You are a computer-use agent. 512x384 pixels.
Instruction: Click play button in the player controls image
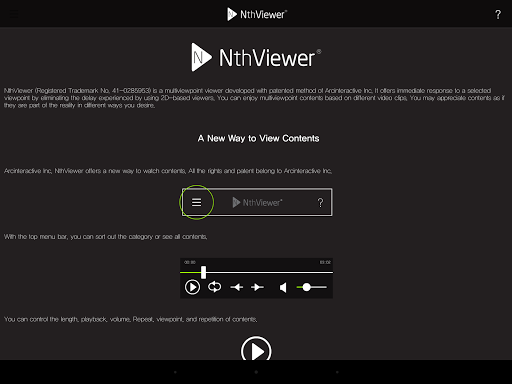(192, 287)
